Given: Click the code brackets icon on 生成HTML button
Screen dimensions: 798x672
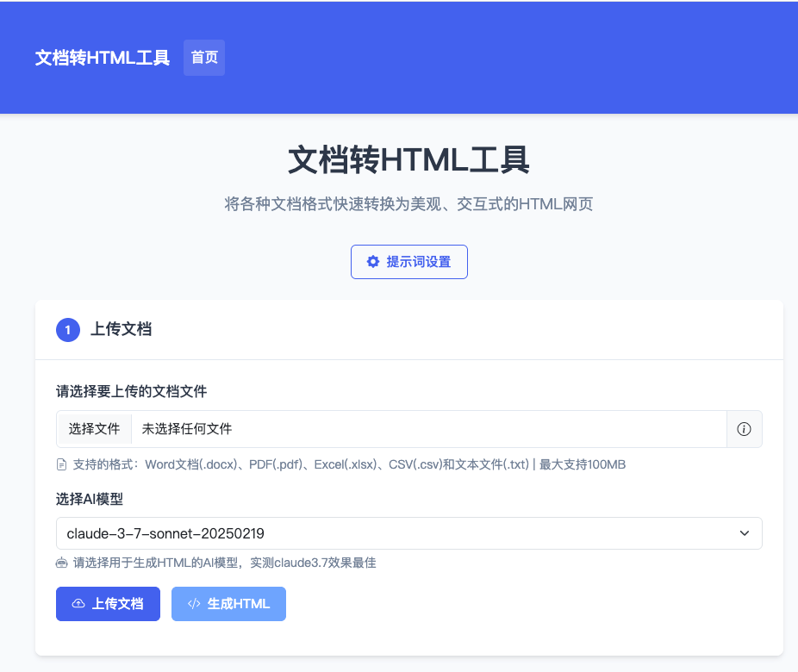Looking at the screenshot, I should click(194, 604).
